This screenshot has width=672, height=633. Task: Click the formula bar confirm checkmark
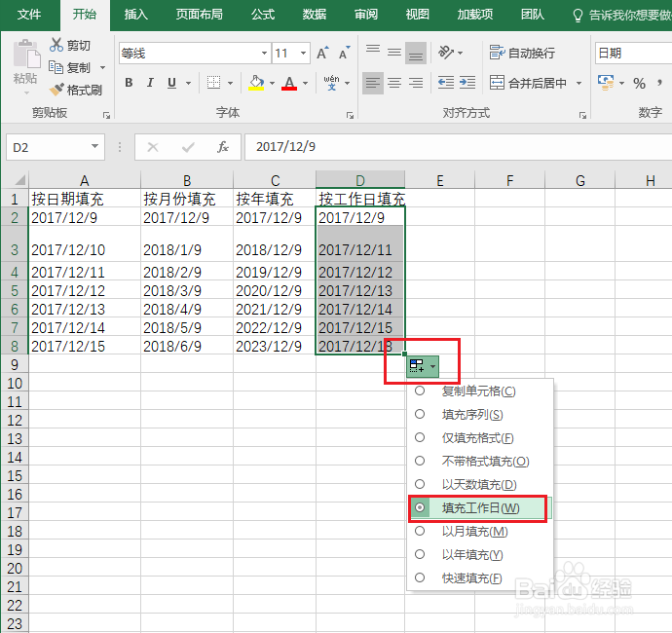pyautogui.click(x=188, y=147)
